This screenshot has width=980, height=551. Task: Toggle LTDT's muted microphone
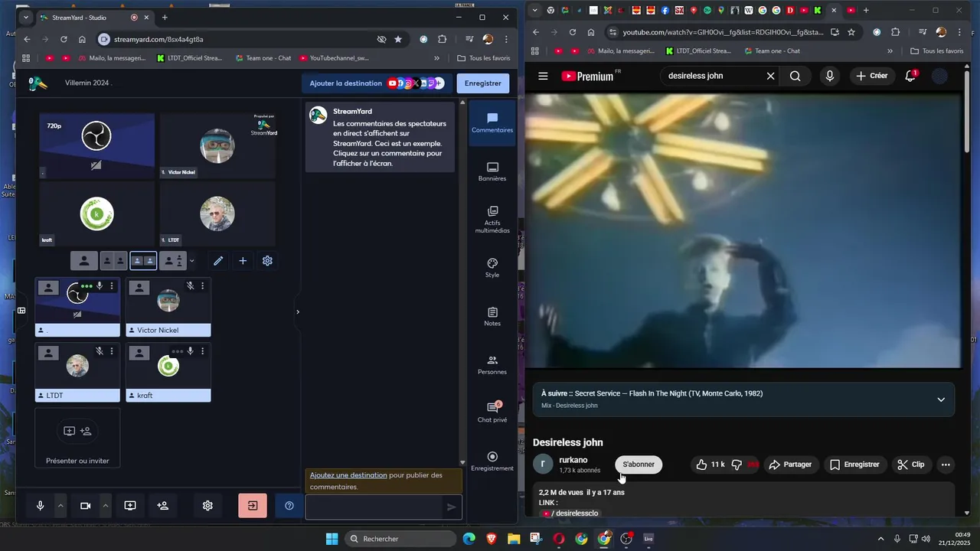[100, 351]
